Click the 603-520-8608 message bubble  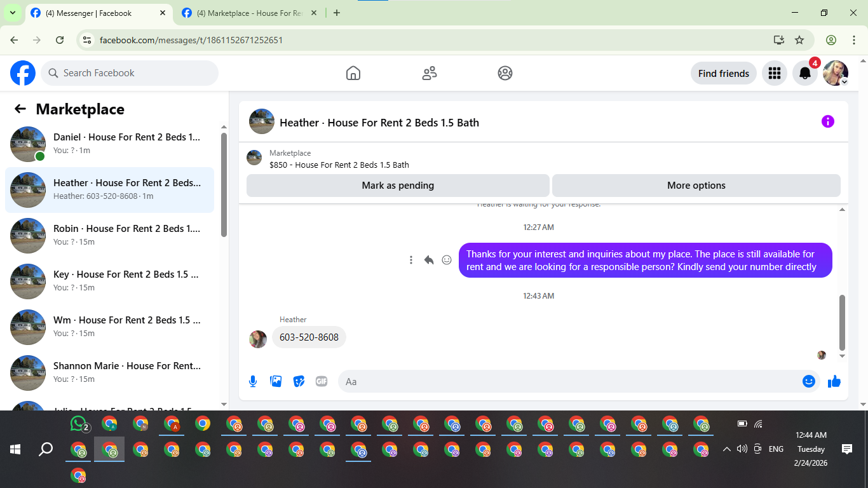tap(309, 337)
